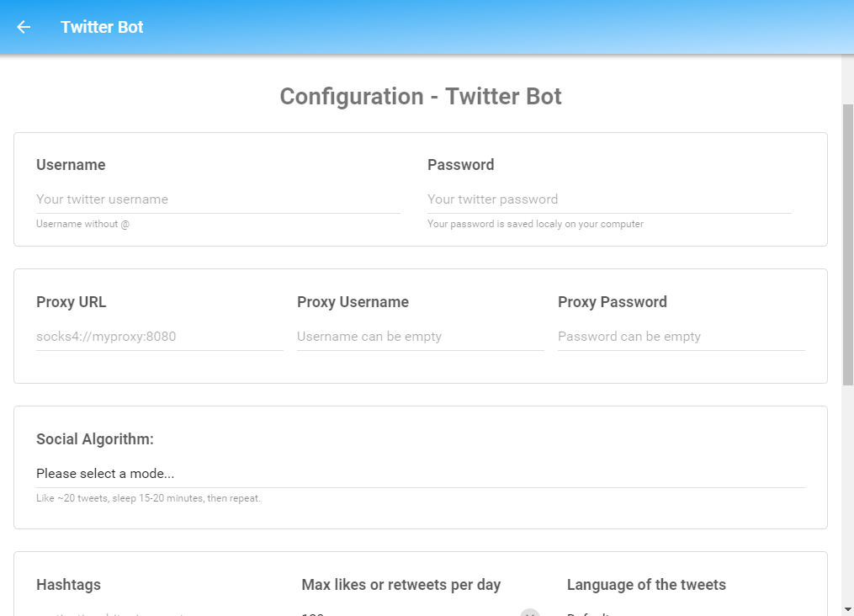
Task: Click the Proxy Username field
Action: click(421, 336)
